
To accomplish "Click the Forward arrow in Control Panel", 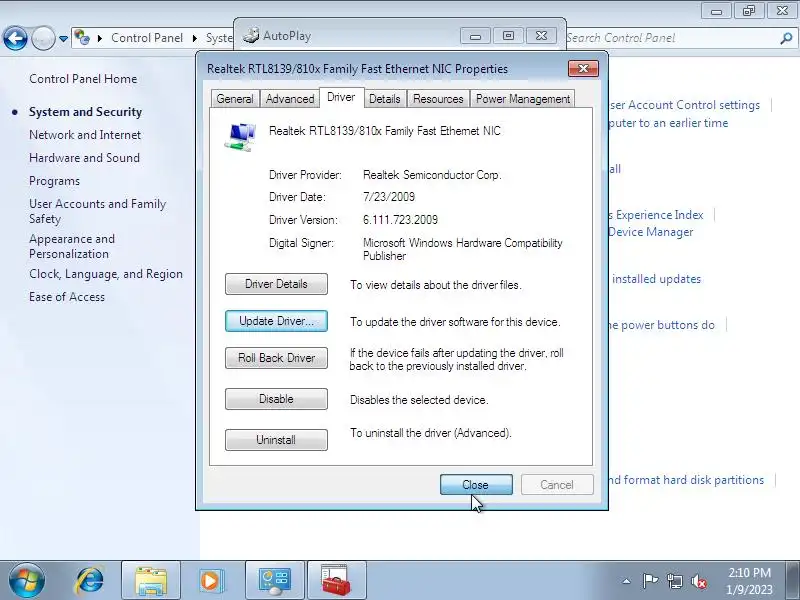I will point(43,38).
